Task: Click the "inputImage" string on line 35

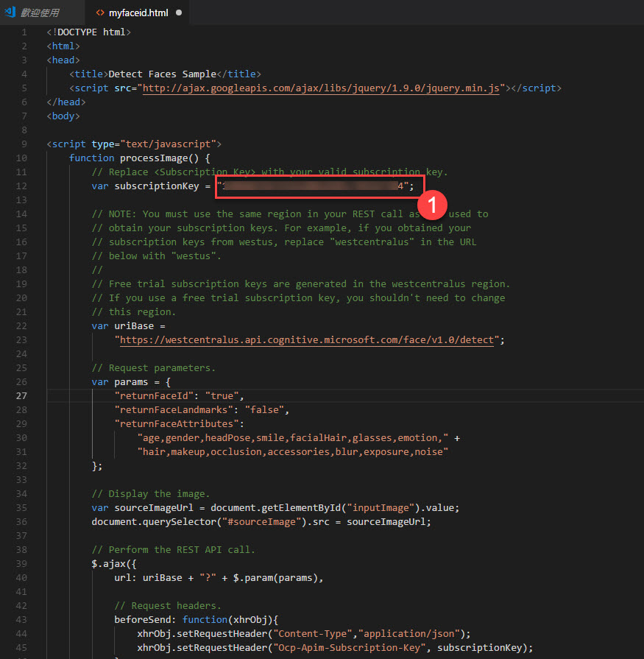Action: tap(381, 508)
